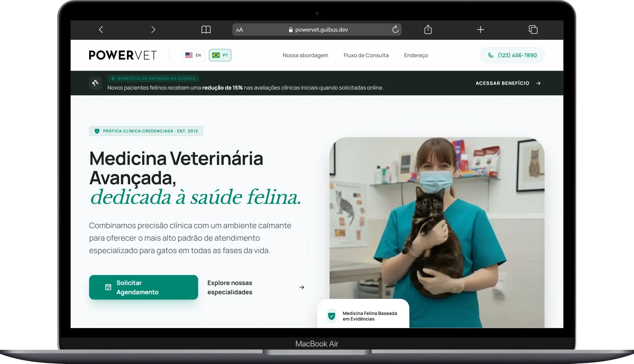Show tab overview with the tabs icon
The height and width of the screenshot is (364, 634).
point(533,30)
